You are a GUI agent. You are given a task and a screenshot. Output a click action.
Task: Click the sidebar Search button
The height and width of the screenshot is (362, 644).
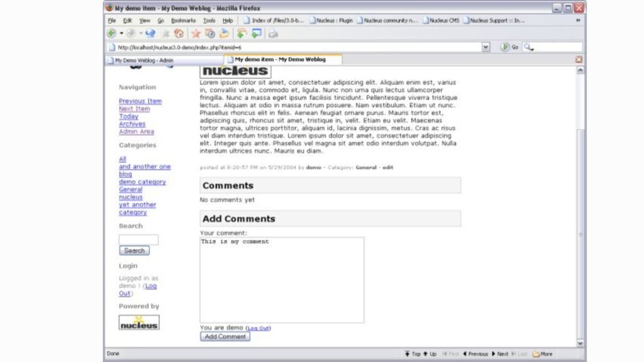(135, 250)
